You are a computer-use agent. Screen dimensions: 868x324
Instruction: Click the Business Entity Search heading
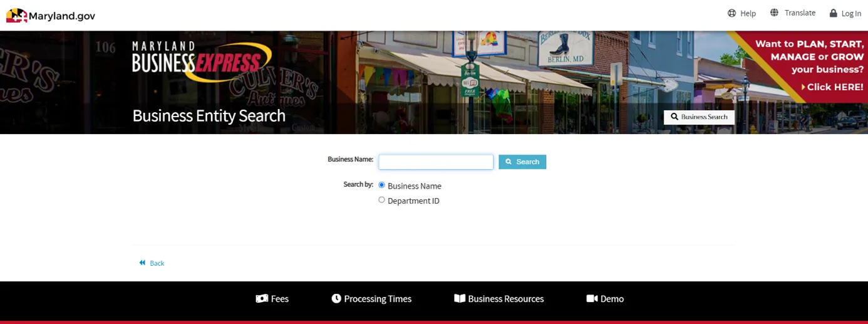(x=209, y=116)
